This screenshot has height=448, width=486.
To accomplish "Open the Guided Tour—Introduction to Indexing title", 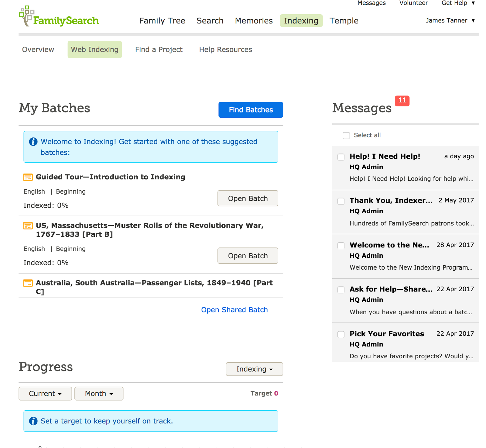I will [111, 177].
